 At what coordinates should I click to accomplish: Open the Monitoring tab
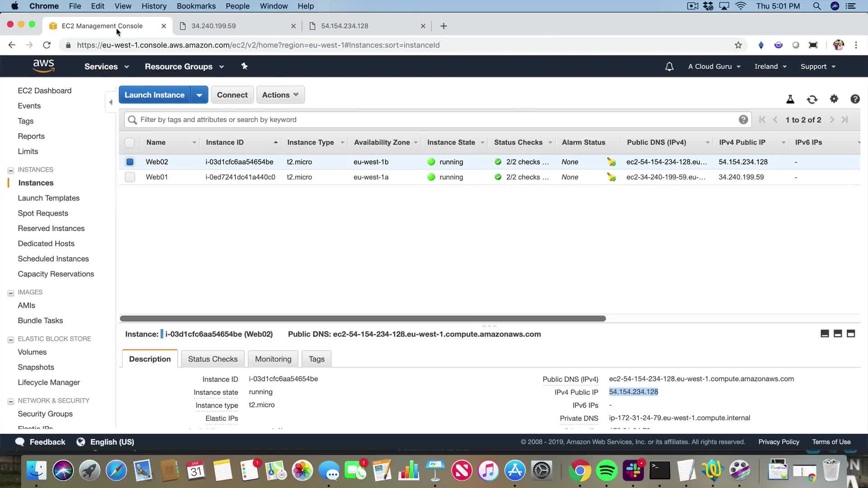(273, 359)
